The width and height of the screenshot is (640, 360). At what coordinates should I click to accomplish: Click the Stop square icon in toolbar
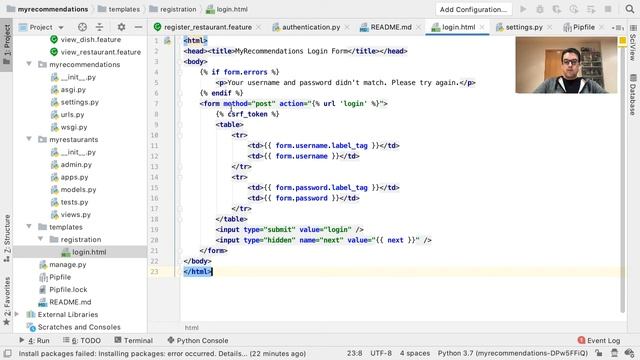point(608,9)
